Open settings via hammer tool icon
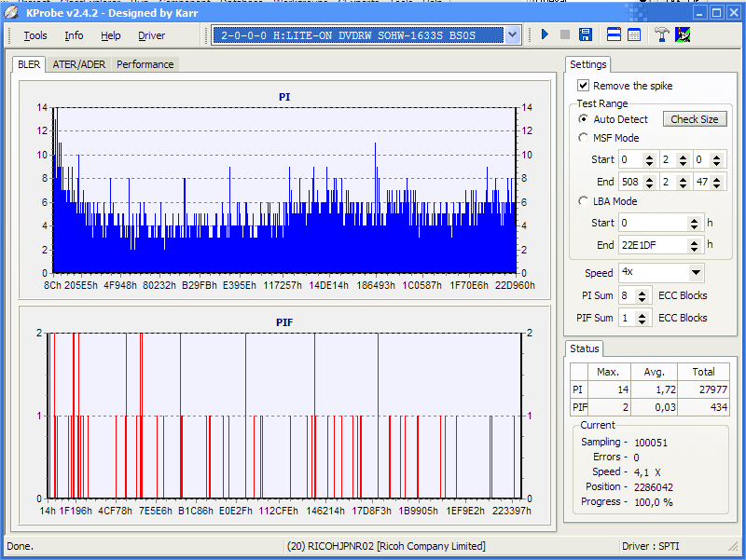Viewport: 746px width, 560px height. (662, 34)
